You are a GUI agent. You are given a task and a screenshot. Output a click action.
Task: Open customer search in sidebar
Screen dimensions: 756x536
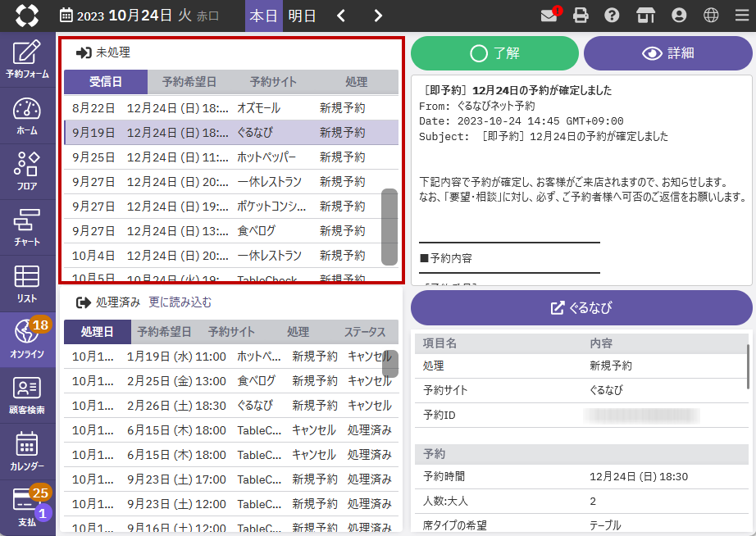27,395
